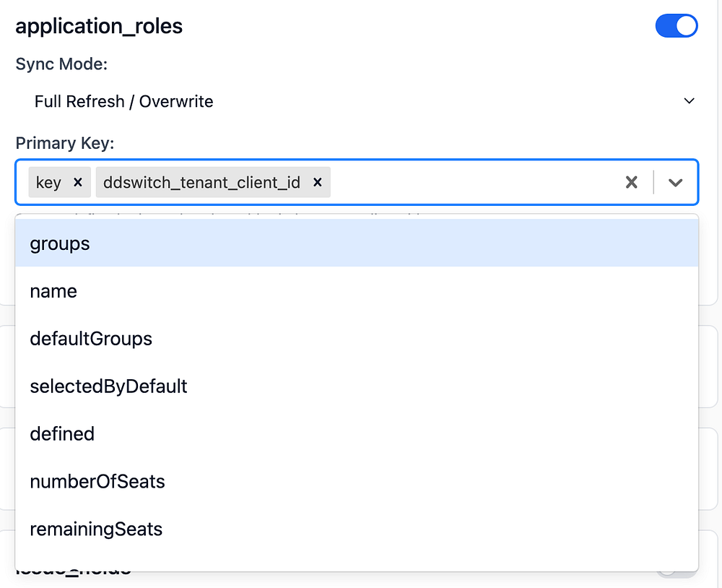Click the 'ddswitch_tenant_client_id' tag label
The width and height of the screenshot is (722, 588).
201,183
